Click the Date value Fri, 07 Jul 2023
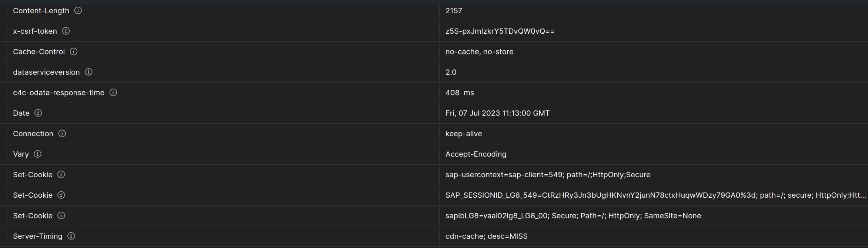868x248 pixels. [x=497, y=113]
